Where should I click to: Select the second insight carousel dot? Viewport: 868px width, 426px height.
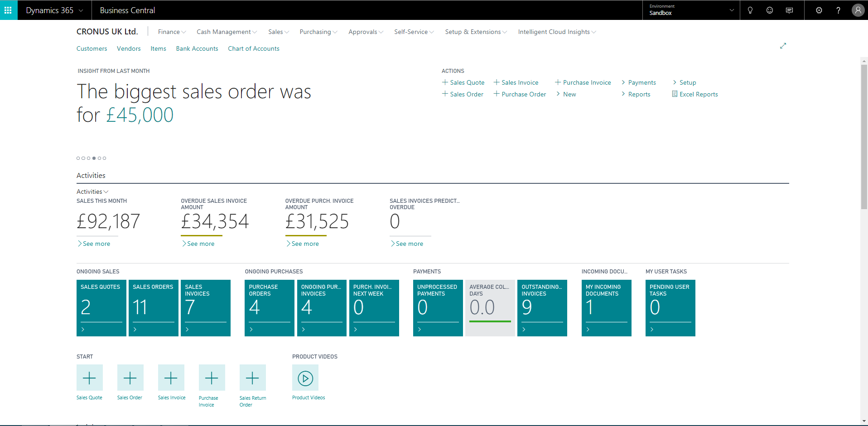click(x=83, y=158)
